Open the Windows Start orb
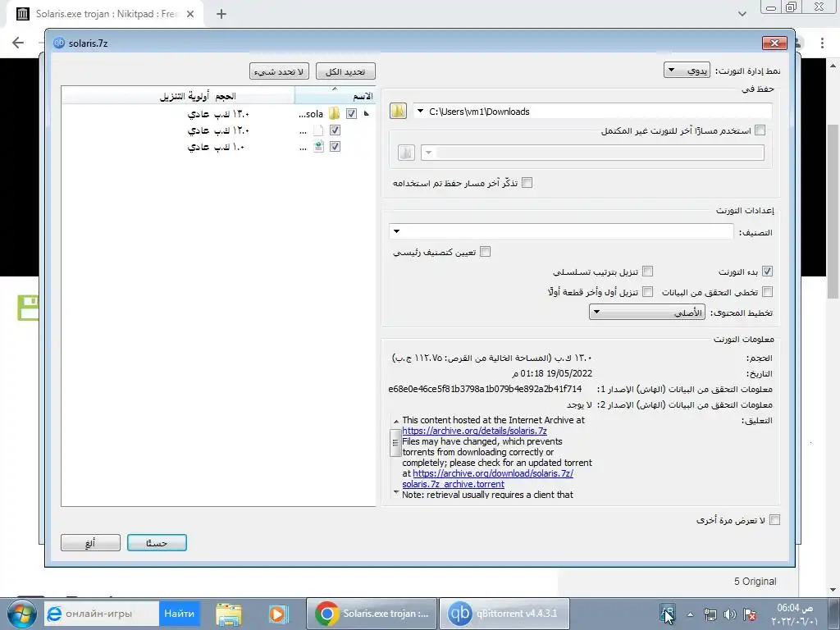840x630 pixels. coord(21,614)
